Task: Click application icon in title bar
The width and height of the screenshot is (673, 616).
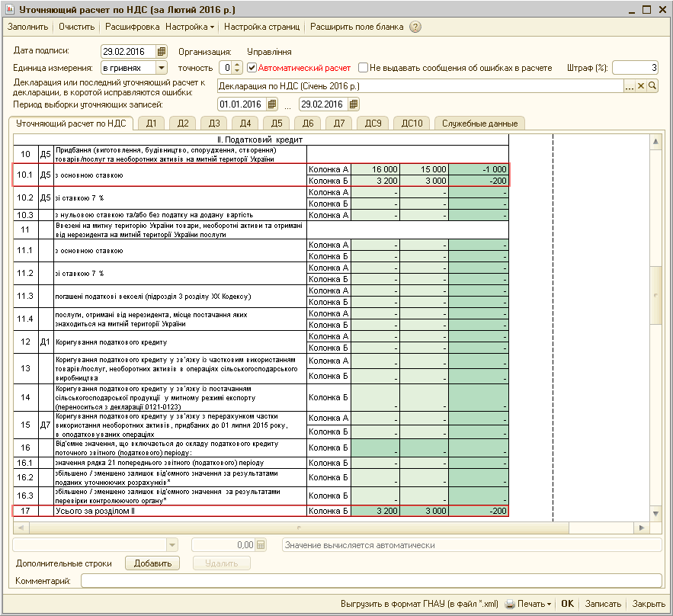Action: click(9, 9)
